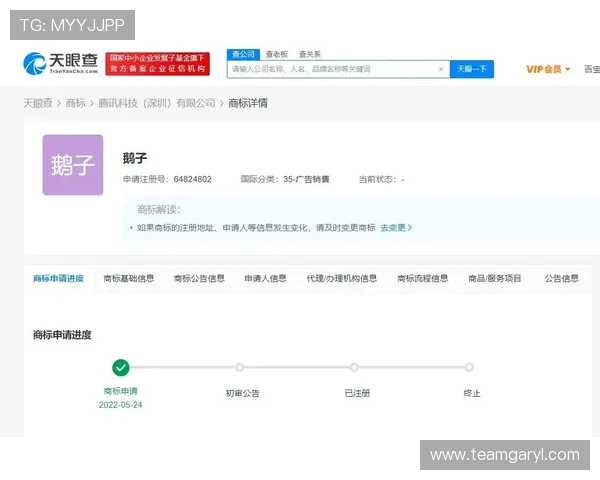Switch to 商品/服务项目 tab
Screen dimensions: 600x480
(x=495, y=279)
